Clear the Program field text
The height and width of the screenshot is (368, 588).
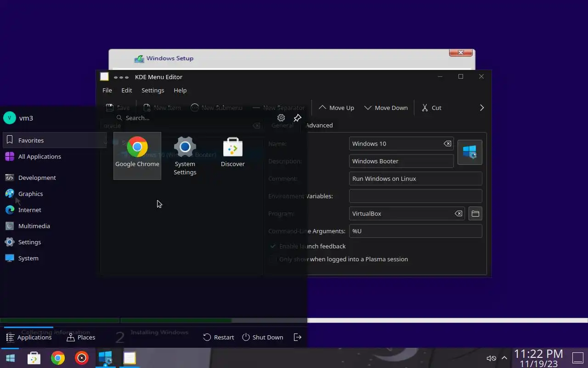[458, 213]
